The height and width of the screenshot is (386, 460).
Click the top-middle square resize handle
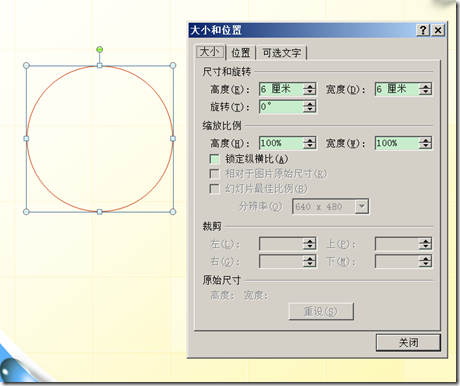99,66
